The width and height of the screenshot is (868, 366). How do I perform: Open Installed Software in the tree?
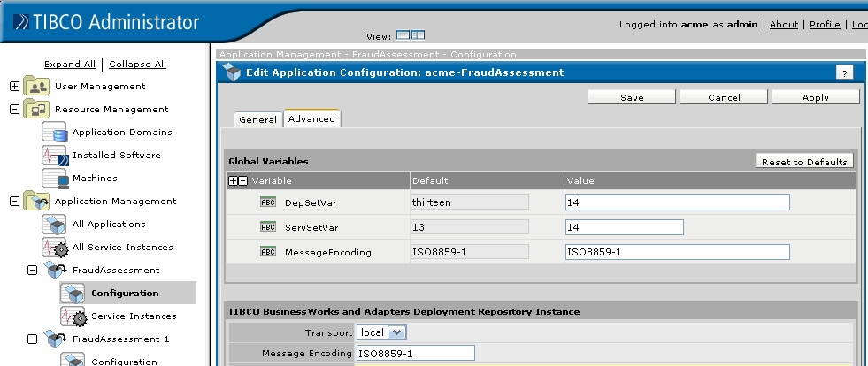click(117, 156)
